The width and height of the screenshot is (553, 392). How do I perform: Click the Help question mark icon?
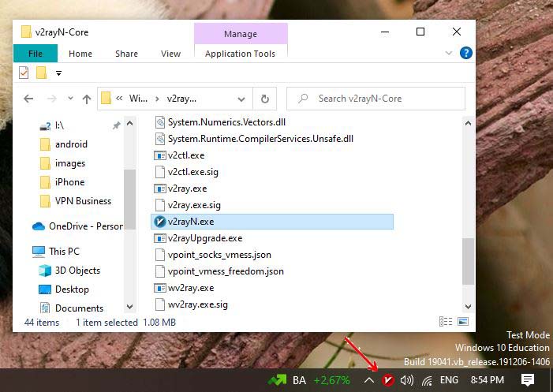(465, 53)
